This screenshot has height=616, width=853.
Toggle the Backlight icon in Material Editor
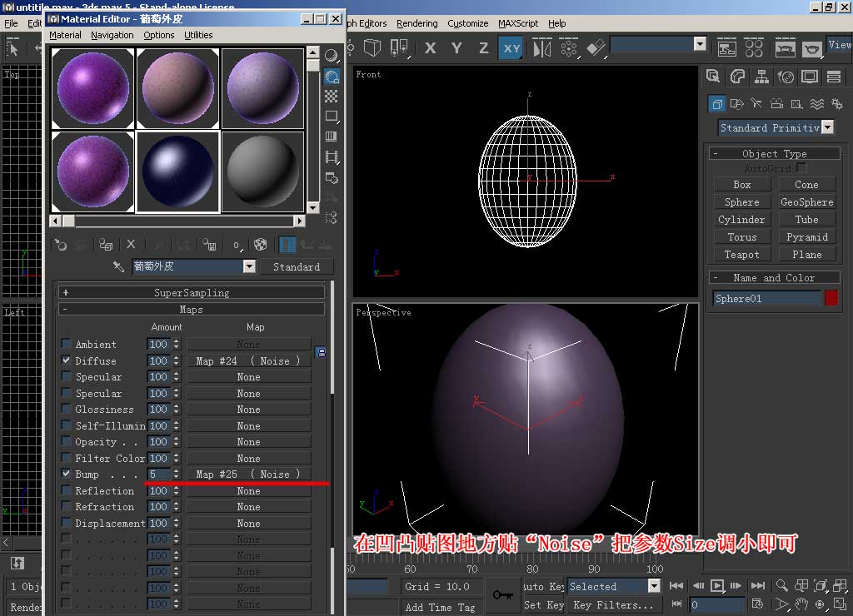click(332, 76)
